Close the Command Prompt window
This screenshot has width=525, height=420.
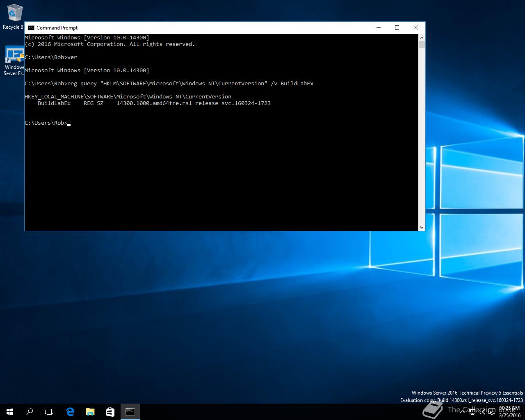coord(416,27)
